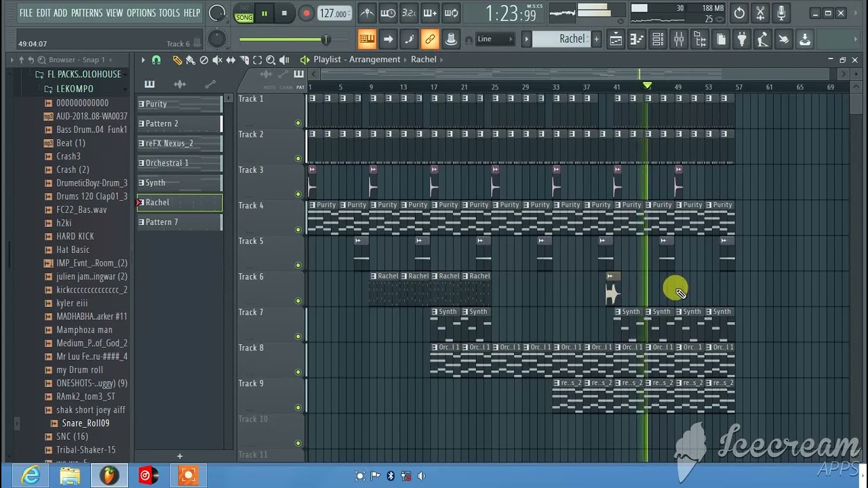Open the FILE menu
The width and height of the screenshot is (868, 488).
26,13
